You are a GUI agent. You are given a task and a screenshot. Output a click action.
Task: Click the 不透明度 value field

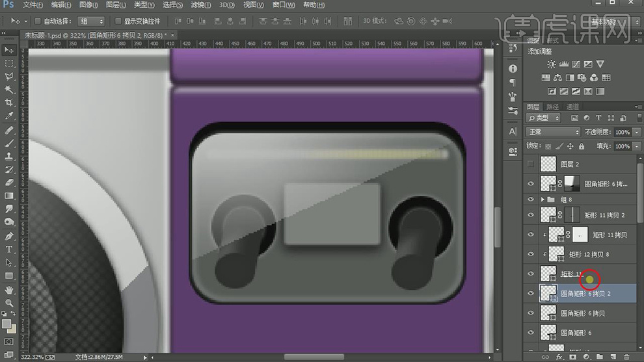[622, 132]
